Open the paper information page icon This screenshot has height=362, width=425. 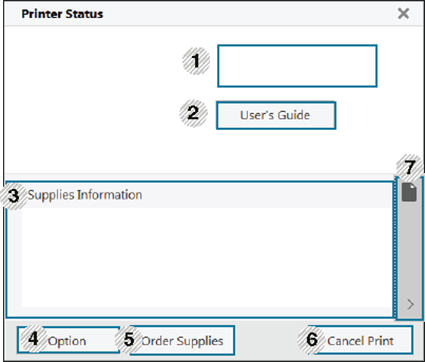(x=409, y=192)
